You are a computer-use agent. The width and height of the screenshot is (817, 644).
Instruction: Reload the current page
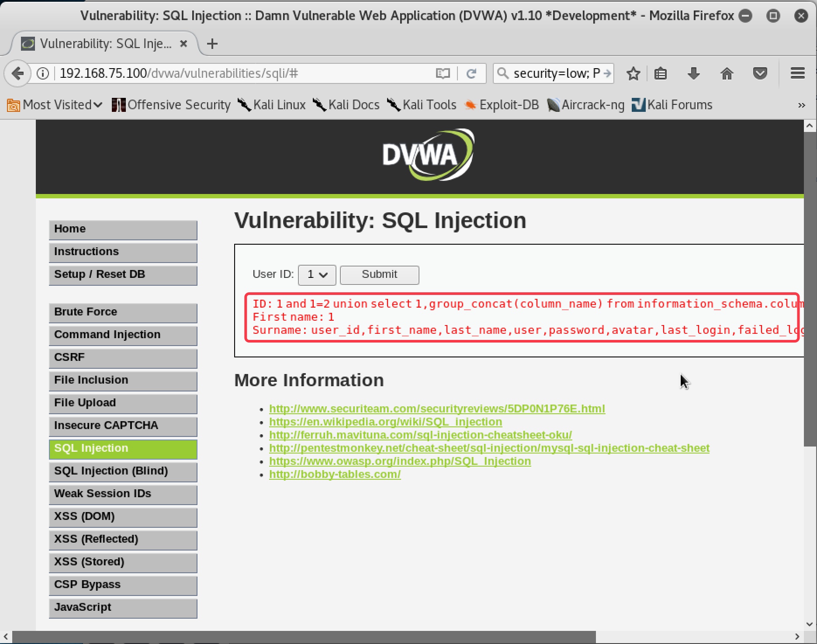[471, 73]
